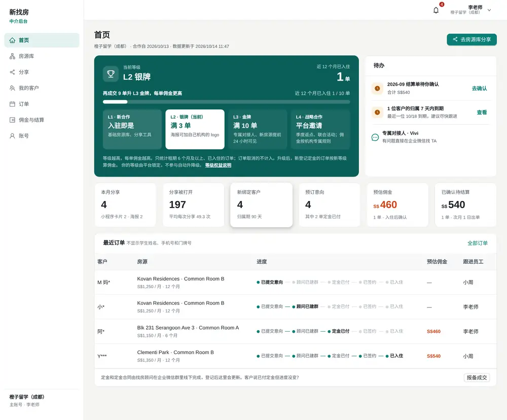This screenshot has width=507, height=420.
Task: Select the L2 · 银牌 current level card
Action: point(195,129)
